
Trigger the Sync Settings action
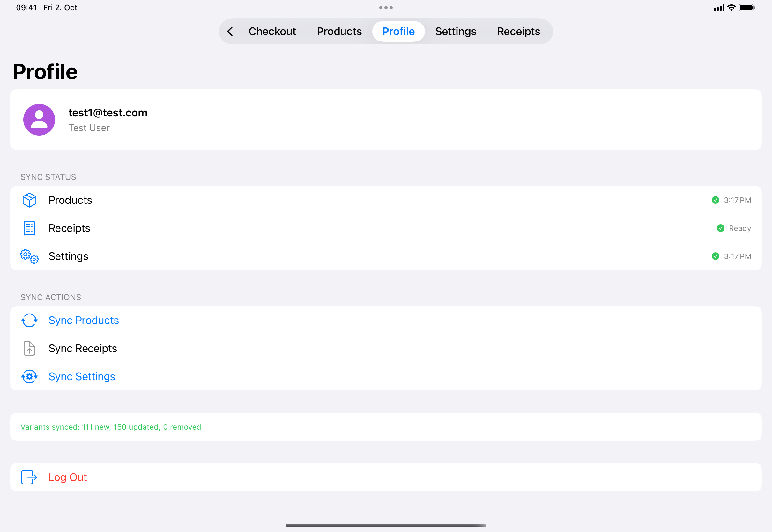click(386, 376)
